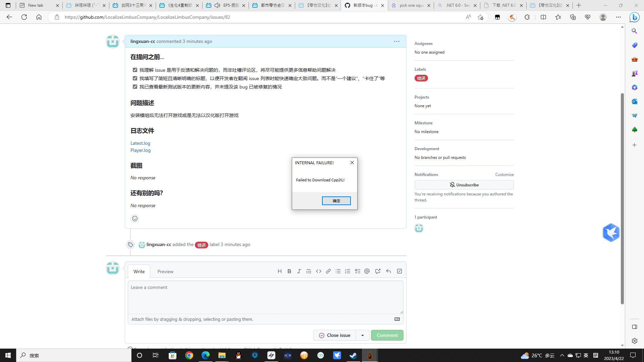Open the browser Settings and more menu
The width and height of the screenshot is (644, 362).
(619, 17)
